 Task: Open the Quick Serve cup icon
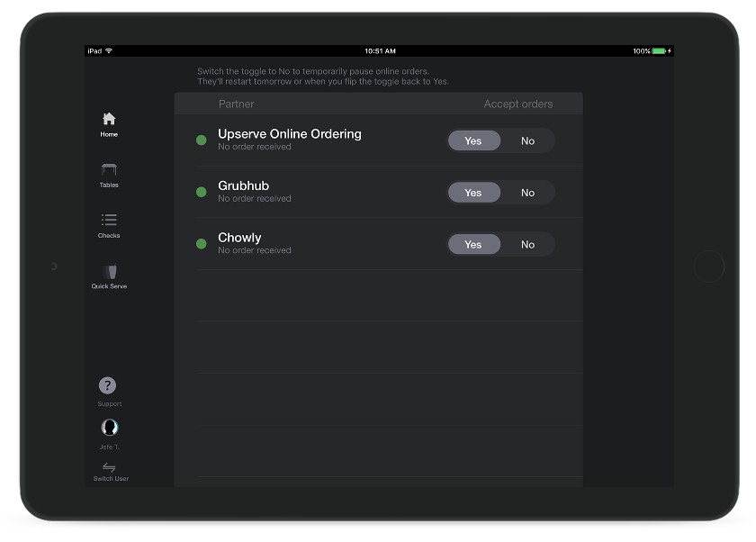110,272
